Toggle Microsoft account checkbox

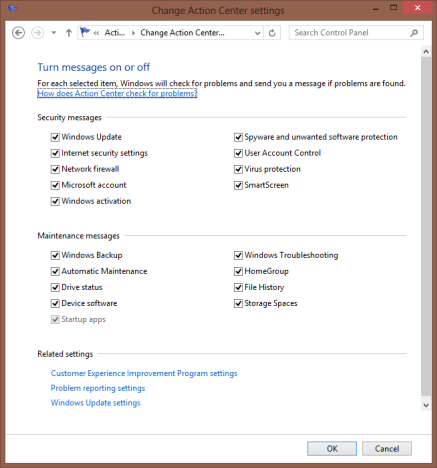coord(55,185)
